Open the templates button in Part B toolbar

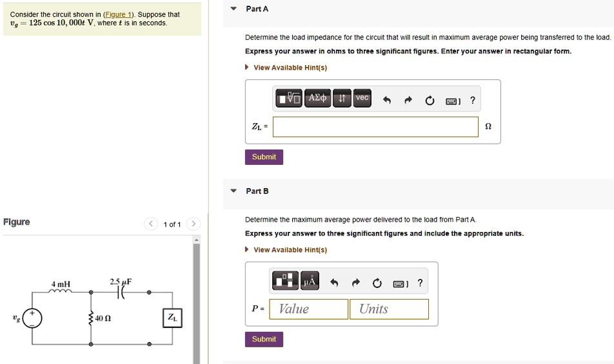coord(285,280)
